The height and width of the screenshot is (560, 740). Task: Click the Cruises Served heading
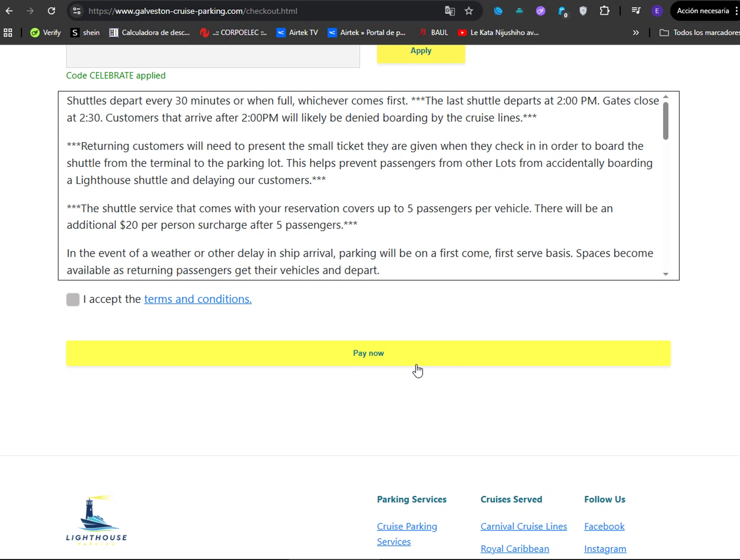coord(512,499)
